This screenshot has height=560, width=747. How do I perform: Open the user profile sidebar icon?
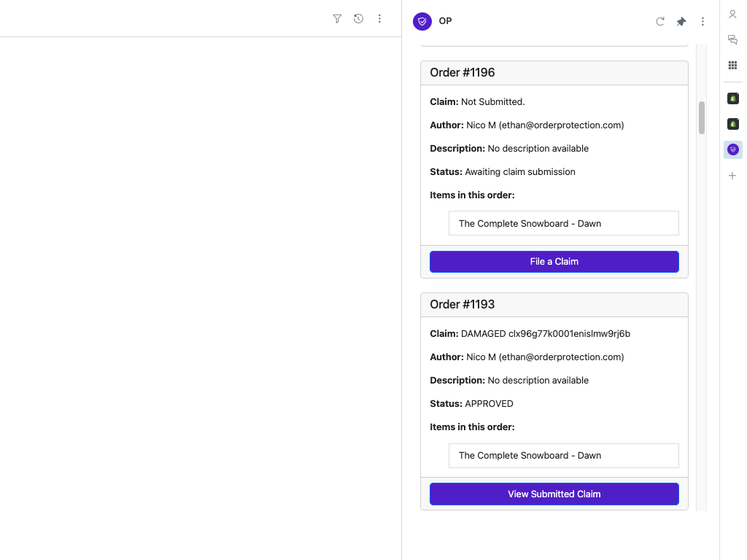[x=733, y=15]
